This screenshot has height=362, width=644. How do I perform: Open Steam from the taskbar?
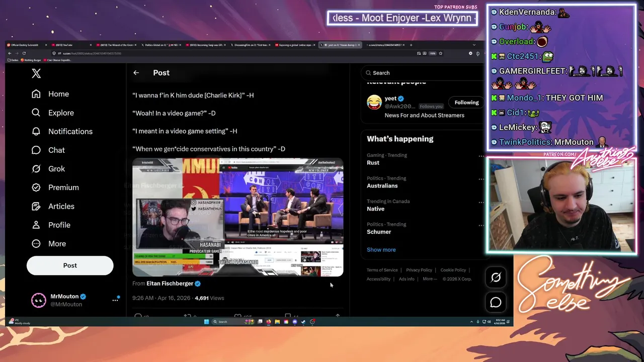(x=303, y=322)
